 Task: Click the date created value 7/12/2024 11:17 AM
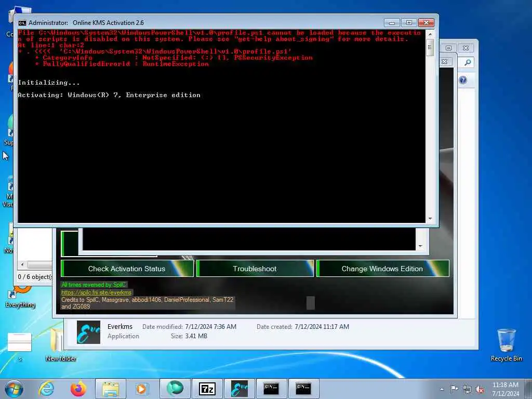322,327
